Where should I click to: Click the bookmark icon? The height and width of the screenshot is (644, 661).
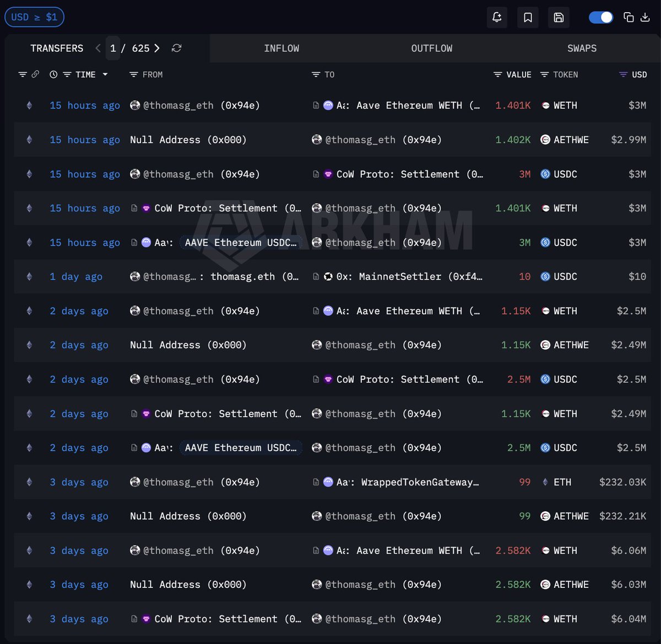point(528,17)
